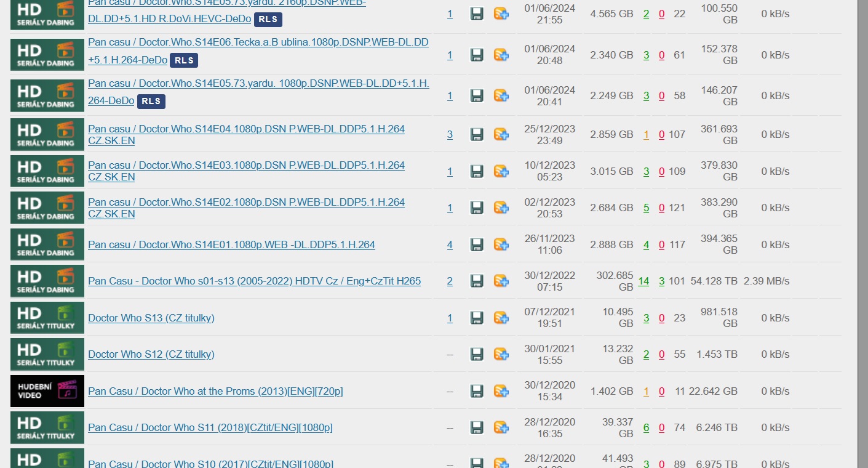The image size is (868, 468).
Task: Add the s01-s13 HDTV pack to RSS
Action: click(501, 281)
